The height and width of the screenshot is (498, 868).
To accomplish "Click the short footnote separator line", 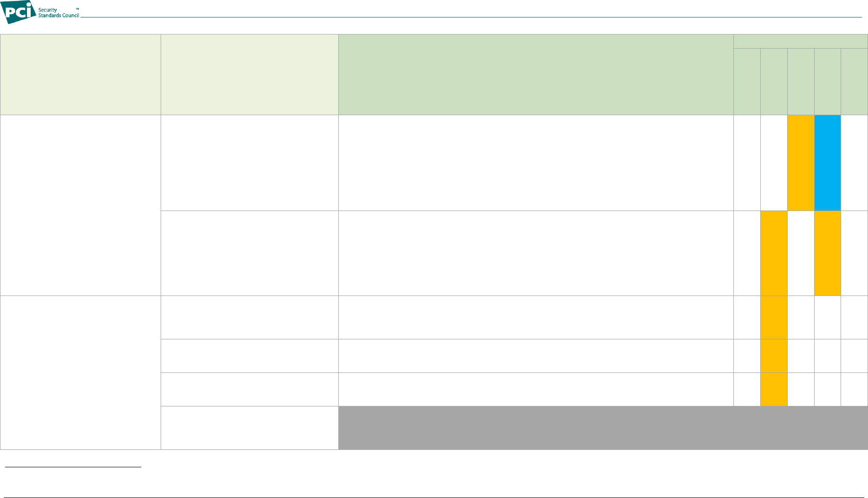I will (73, 467).
